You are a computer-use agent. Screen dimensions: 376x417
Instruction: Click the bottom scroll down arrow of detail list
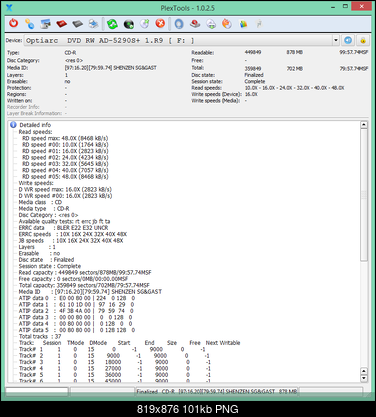[364, 378]
